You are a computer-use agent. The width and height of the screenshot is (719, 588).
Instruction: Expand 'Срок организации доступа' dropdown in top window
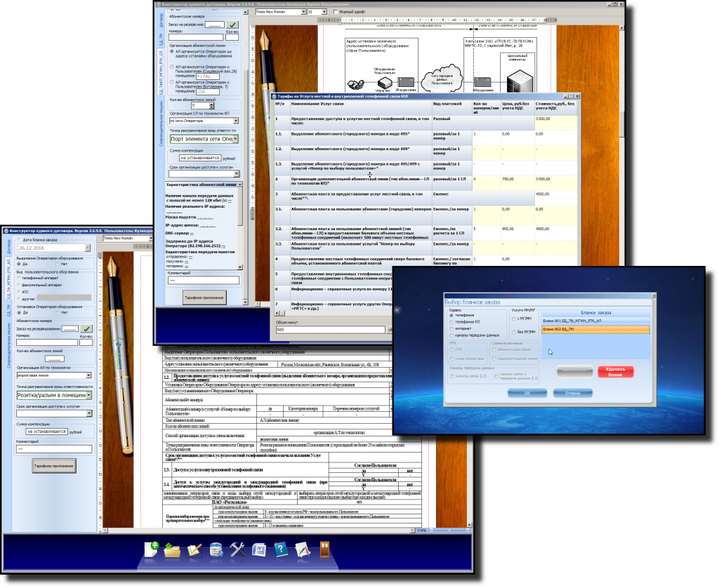(x=237, y=174)
